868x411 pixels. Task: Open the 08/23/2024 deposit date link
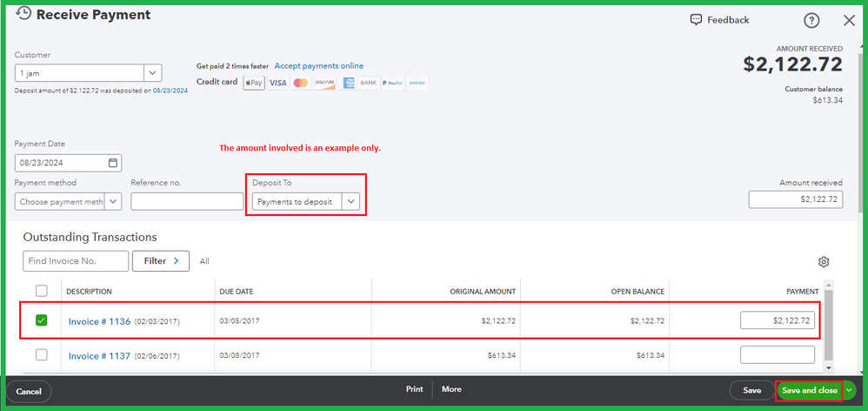pyautogui.click(x=170, y=91)
